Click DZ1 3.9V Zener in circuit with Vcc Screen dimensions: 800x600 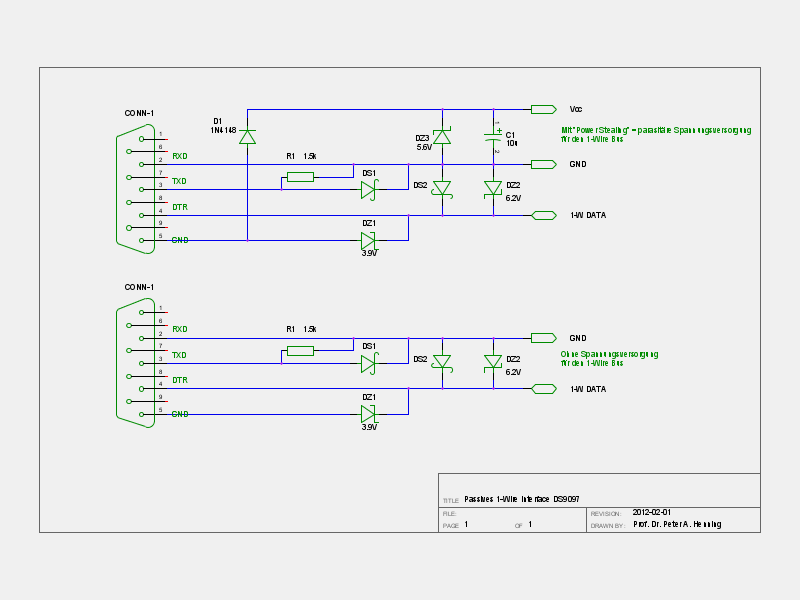tap(368, 240)
